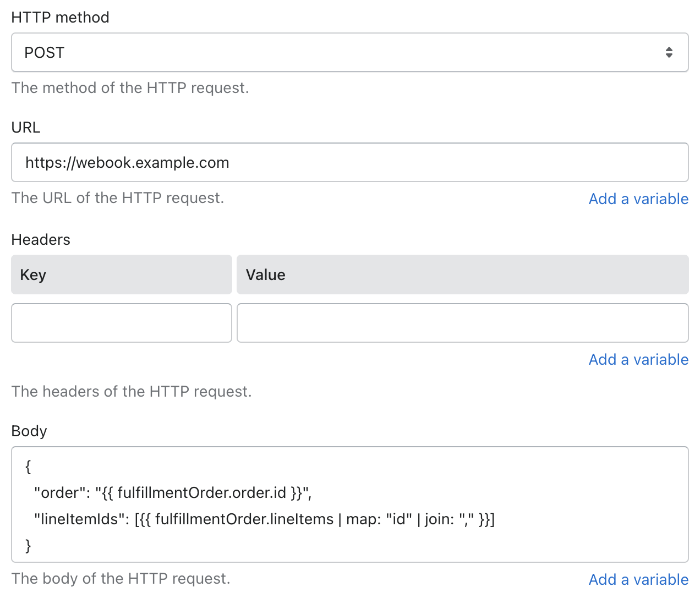Click the Headers section label
The width and height of the screenshot is (700, 598).
pos(41,240)
